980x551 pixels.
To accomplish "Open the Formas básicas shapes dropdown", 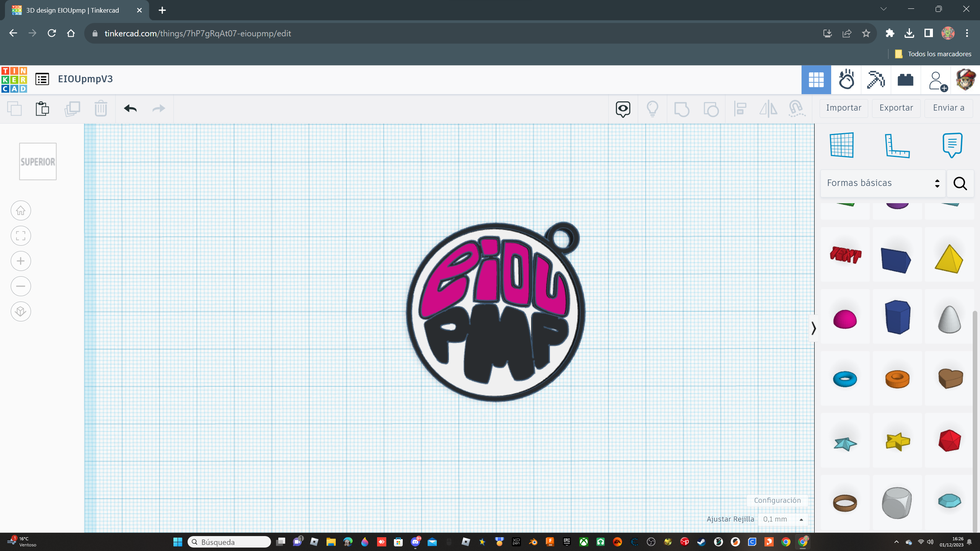I will tap(883, 183).
